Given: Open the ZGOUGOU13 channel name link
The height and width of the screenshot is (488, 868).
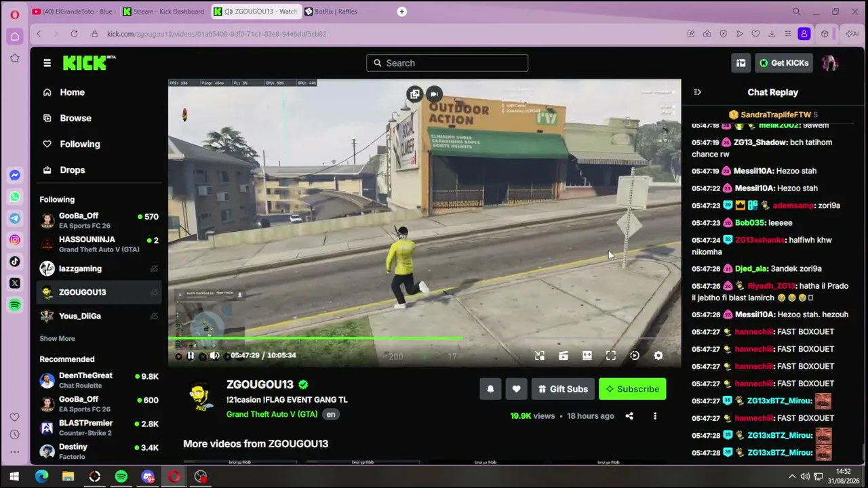Looking at the screenshot, I should tap(260, 385).
